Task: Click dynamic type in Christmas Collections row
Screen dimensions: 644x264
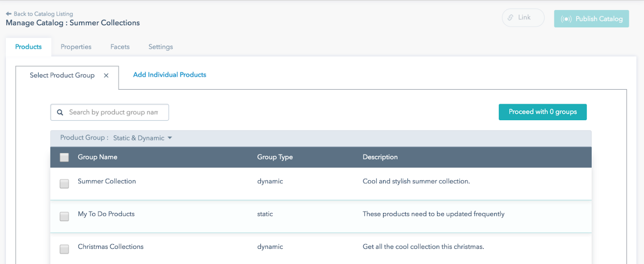Action: [270, 247]
